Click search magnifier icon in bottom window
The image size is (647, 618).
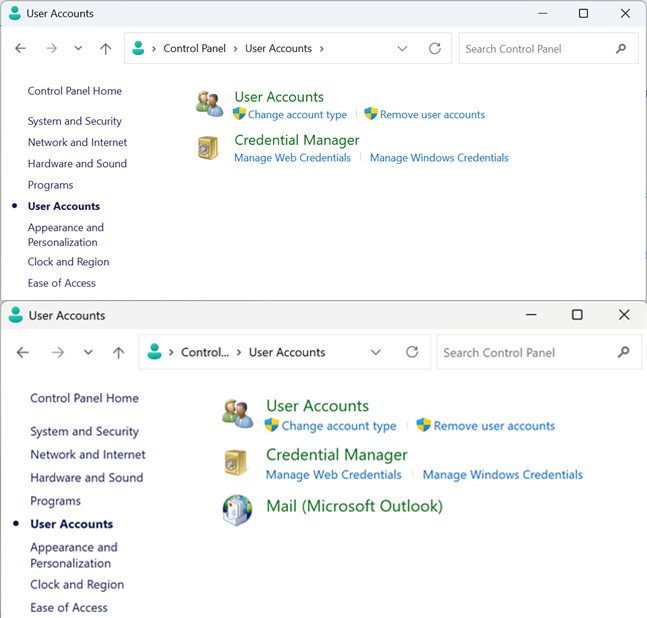623,352
